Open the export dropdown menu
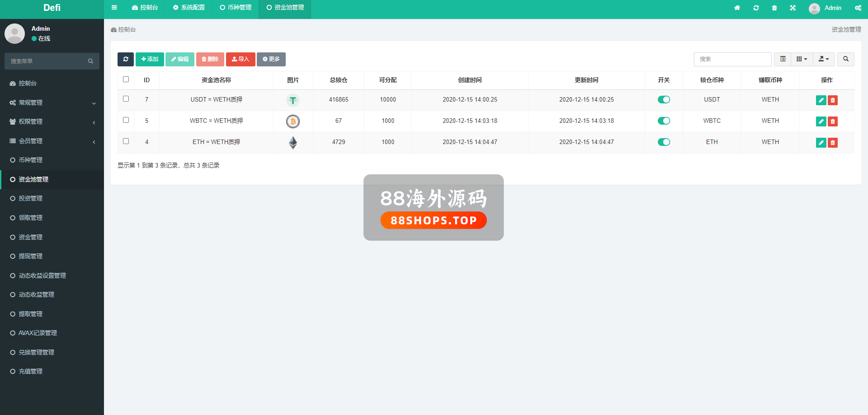 point(824,59)
